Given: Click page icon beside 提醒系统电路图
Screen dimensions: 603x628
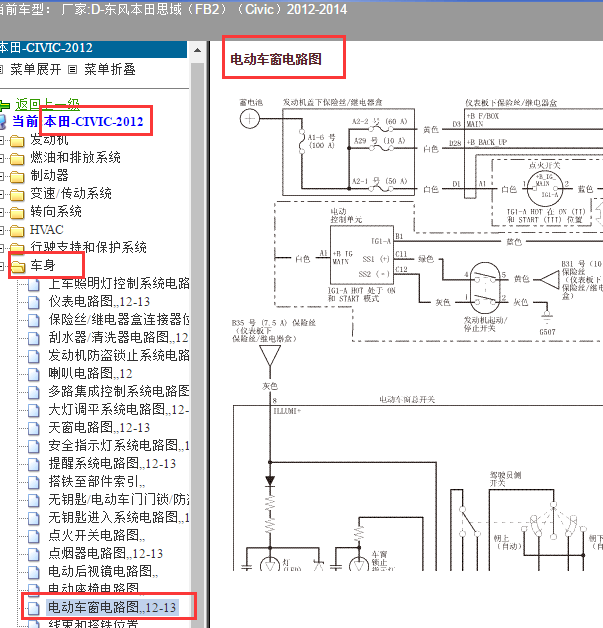Looking at the screenshot, I should 34,464.
